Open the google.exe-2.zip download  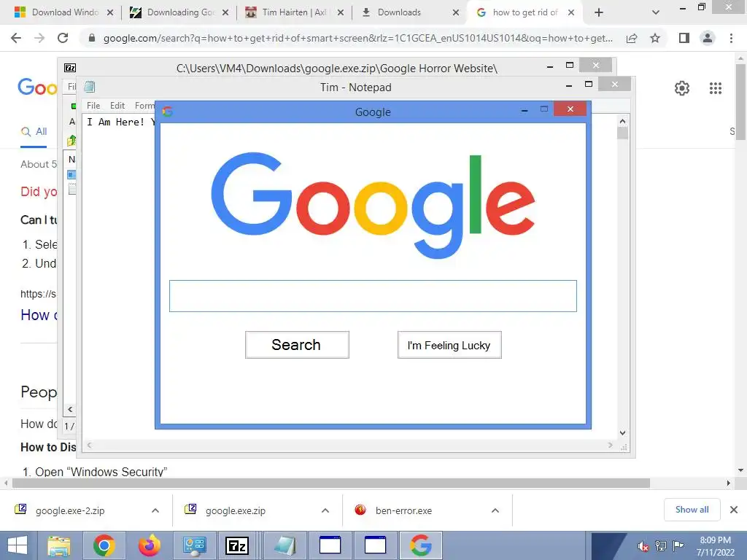click(x=70, y=511)
